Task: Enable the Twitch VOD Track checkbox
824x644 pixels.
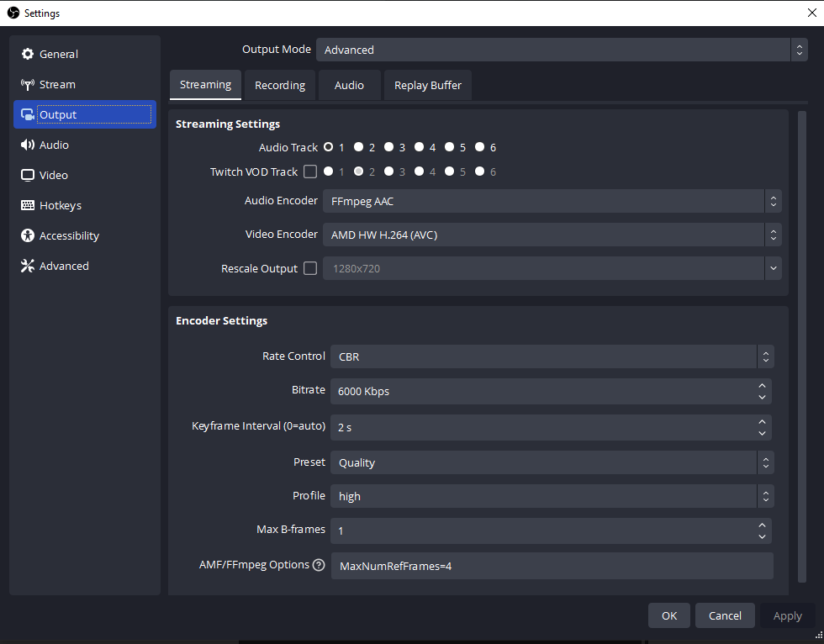Action: pyautogui.click(x=310, y=172)
